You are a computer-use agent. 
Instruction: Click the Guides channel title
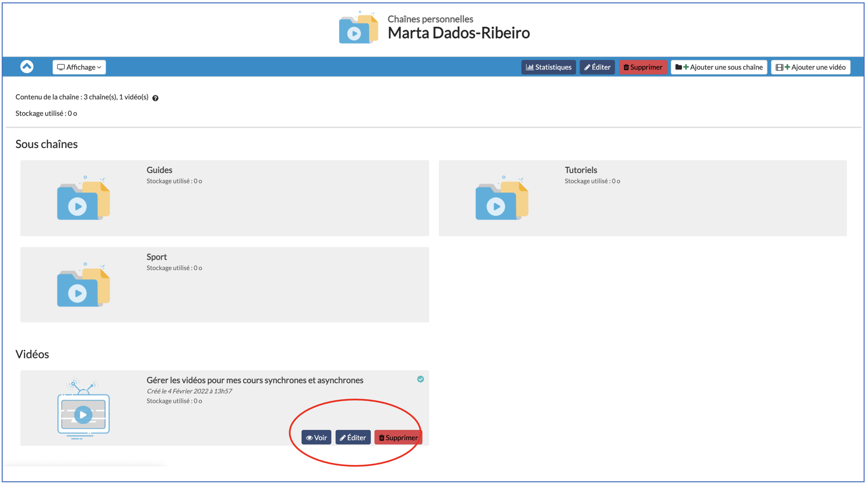coord(159,170)
